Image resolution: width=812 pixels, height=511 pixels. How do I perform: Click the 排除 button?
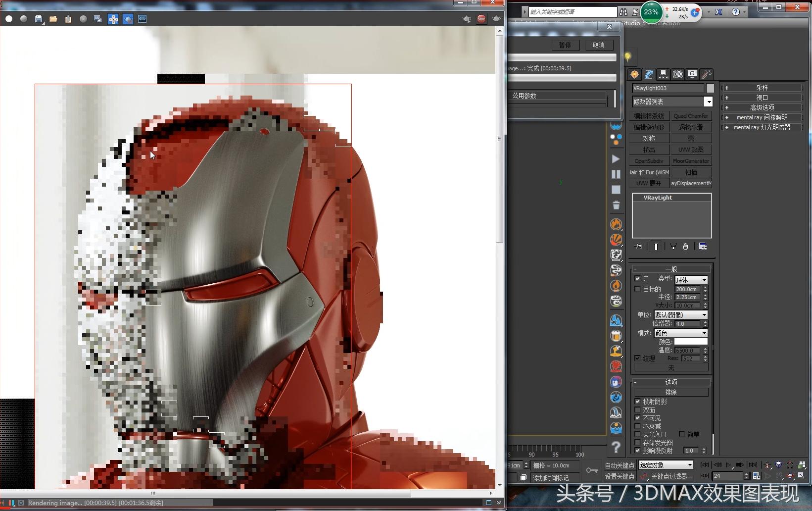click(670, 392)
